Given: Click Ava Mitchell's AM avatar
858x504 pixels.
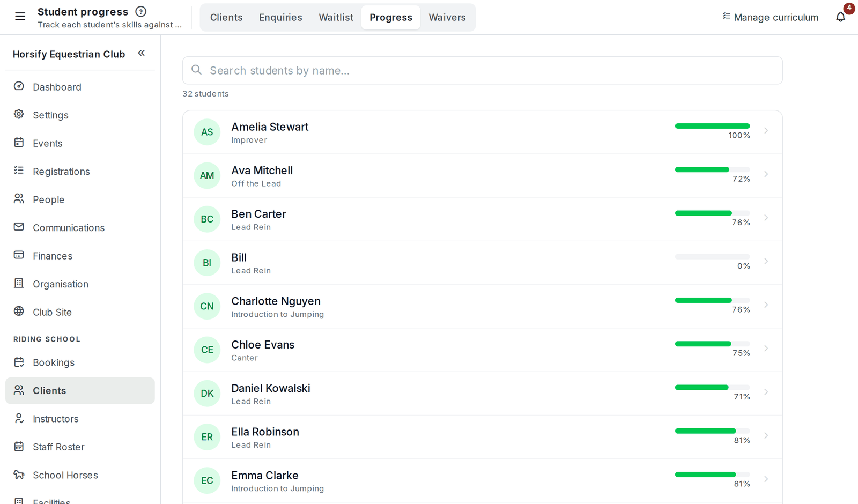Looking at the screenshot, I should [x=207, y=175].
